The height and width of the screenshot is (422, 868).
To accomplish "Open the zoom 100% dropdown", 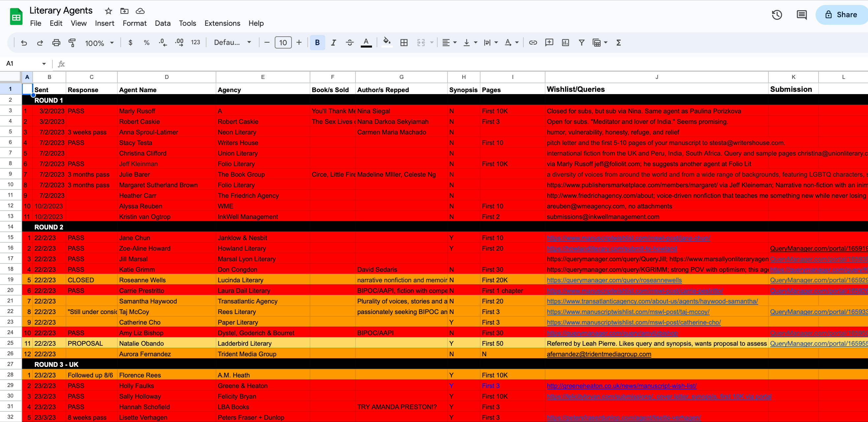I will [x=99, y=43].
